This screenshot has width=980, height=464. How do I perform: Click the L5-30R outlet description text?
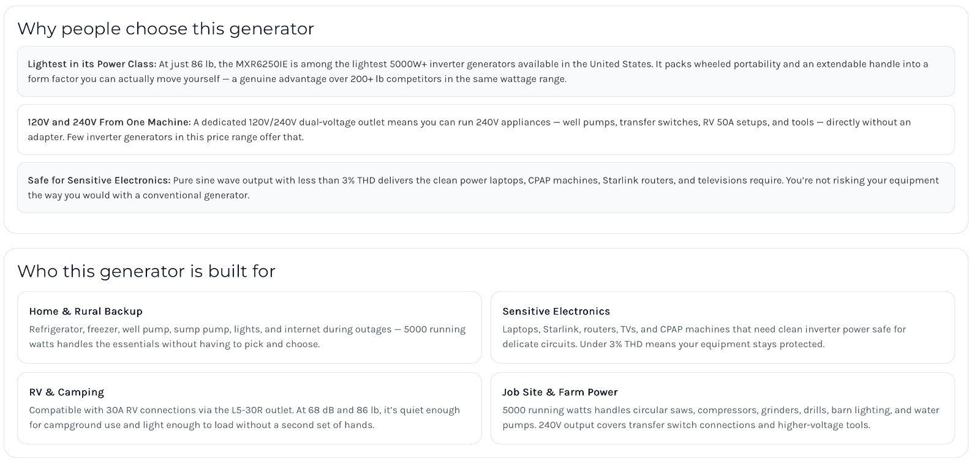[x=244, y=417]
